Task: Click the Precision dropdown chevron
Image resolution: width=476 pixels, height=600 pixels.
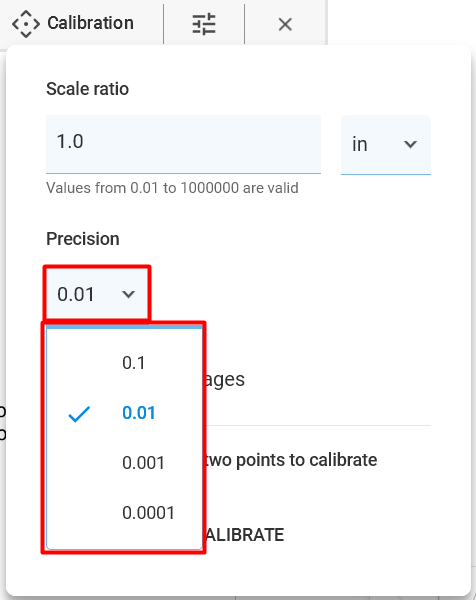Action: tap(128, 294)
